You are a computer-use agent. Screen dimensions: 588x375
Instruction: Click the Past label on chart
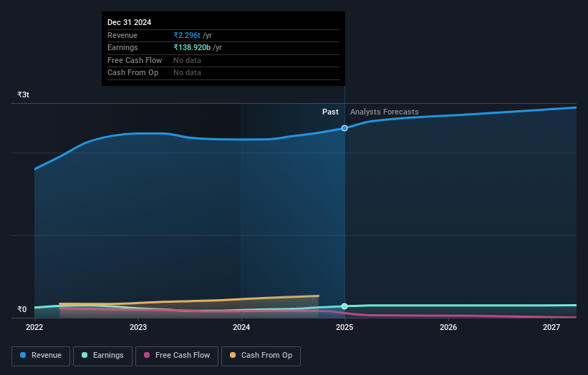point(330,112)
